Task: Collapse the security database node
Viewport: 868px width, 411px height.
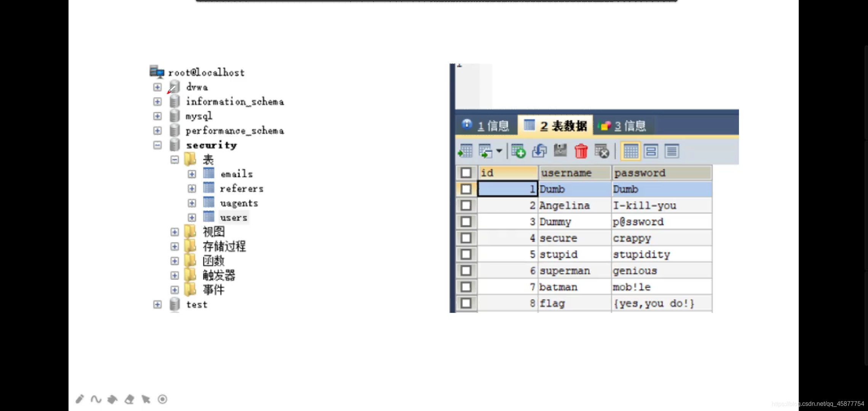Action: [x=157, y=145]
